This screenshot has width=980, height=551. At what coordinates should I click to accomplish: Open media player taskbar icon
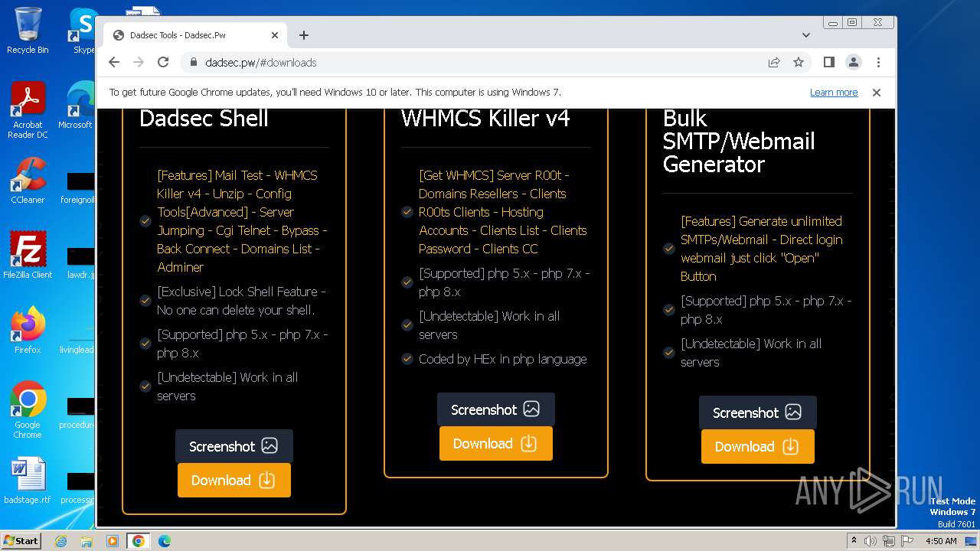(113, 541)
